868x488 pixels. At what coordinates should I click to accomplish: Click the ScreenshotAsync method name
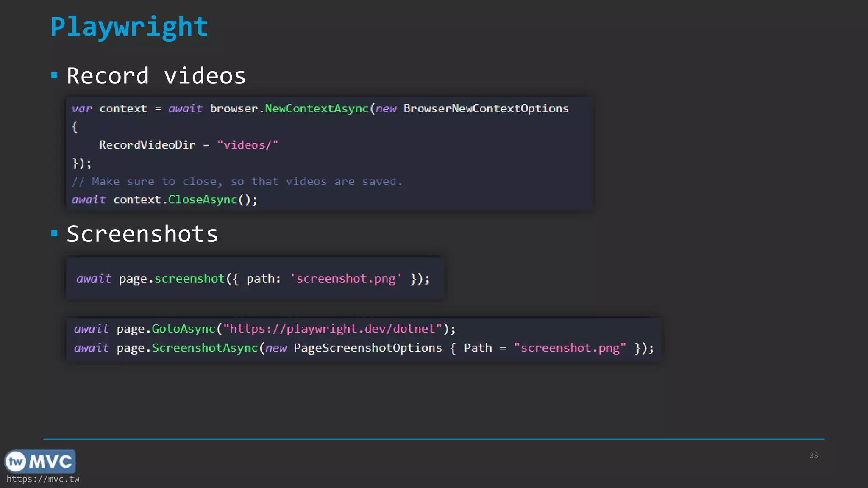[205, 348]
